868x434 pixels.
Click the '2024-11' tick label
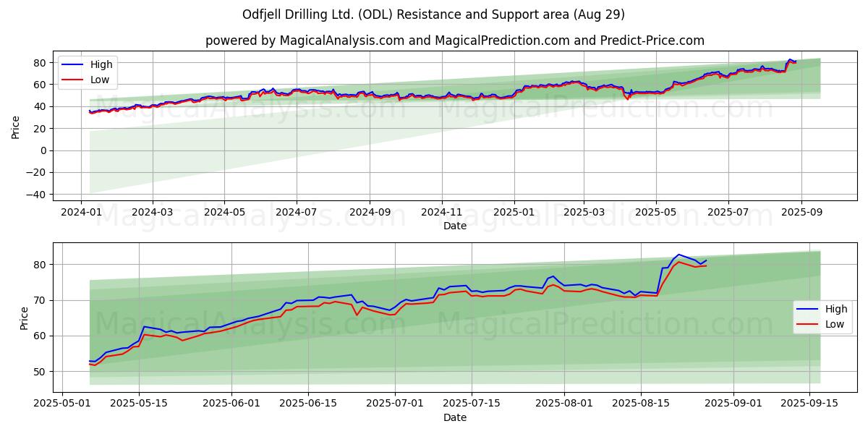(x=442, y=213)
